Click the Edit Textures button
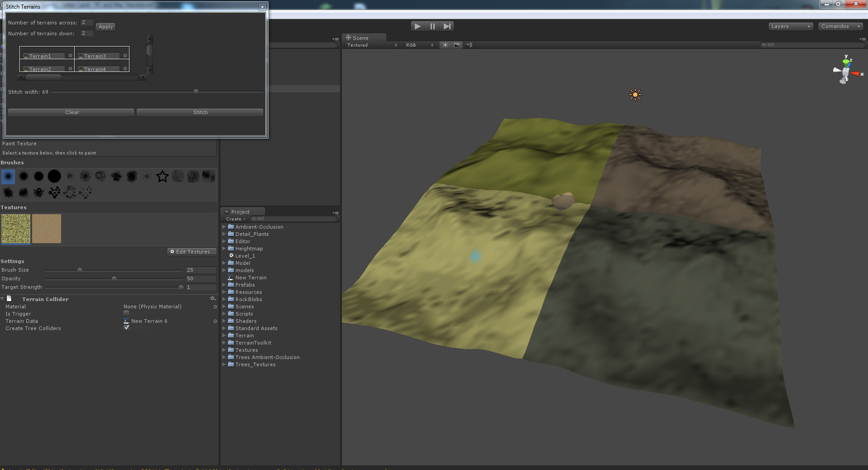Image resolution: width=868 pixels, height=470 pixels. click(x=192, y=252)
